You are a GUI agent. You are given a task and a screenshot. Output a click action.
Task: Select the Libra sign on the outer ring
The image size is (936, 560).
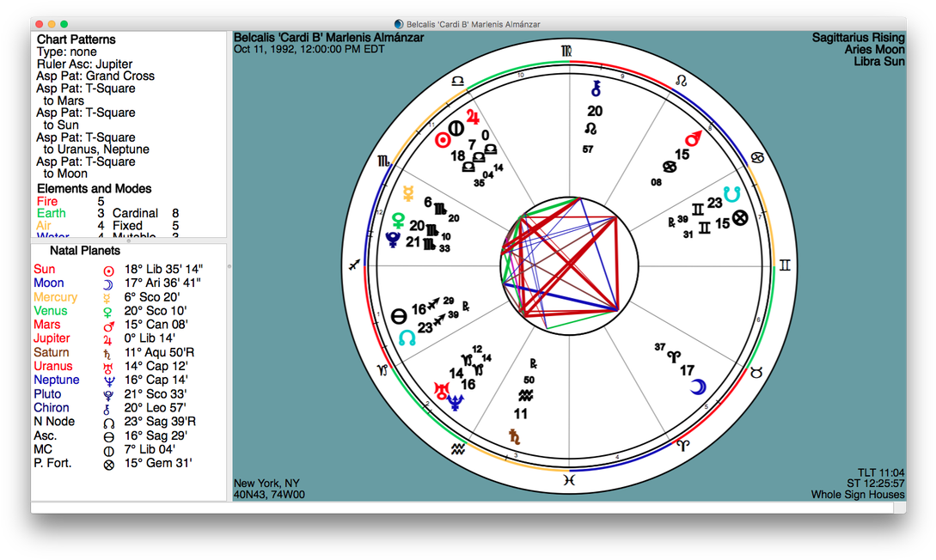point(458,81)
